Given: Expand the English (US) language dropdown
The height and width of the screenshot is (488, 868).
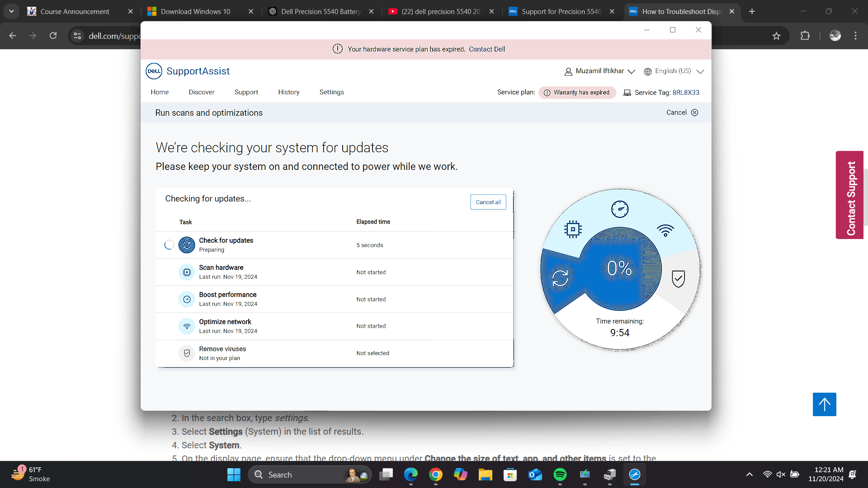Looking at the screenshot, I should (x=700, y=71).
